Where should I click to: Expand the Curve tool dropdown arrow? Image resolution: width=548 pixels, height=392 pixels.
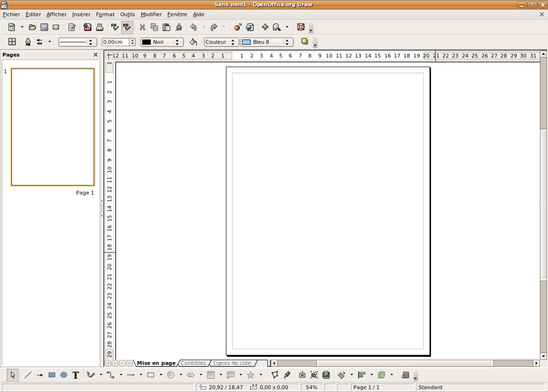click(100, 375)
